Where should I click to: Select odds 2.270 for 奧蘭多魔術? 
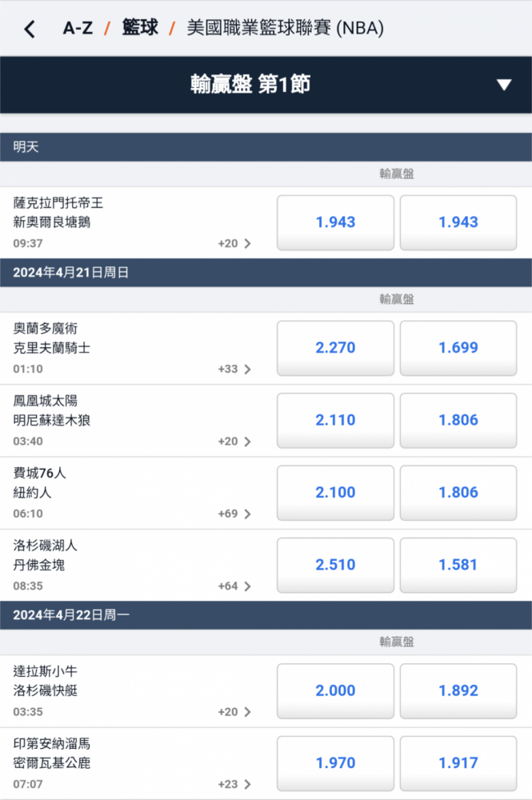pos(335,348)
